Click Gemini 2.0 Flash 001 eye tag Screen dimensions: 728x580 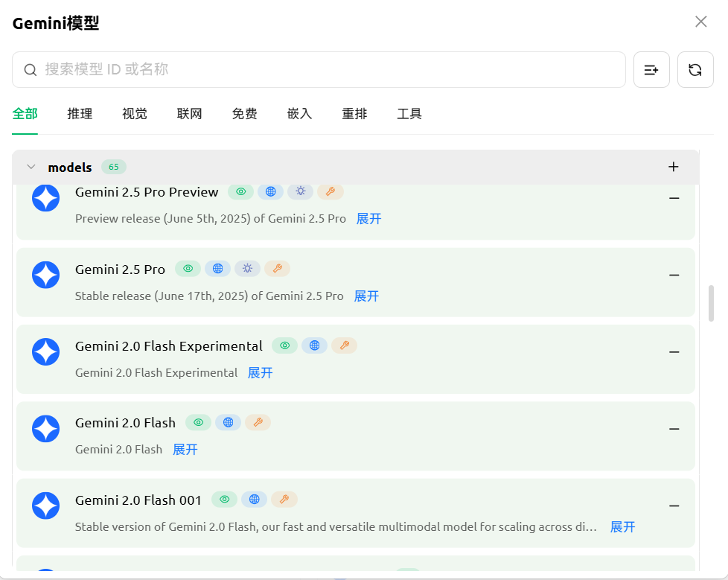point(224,500)
